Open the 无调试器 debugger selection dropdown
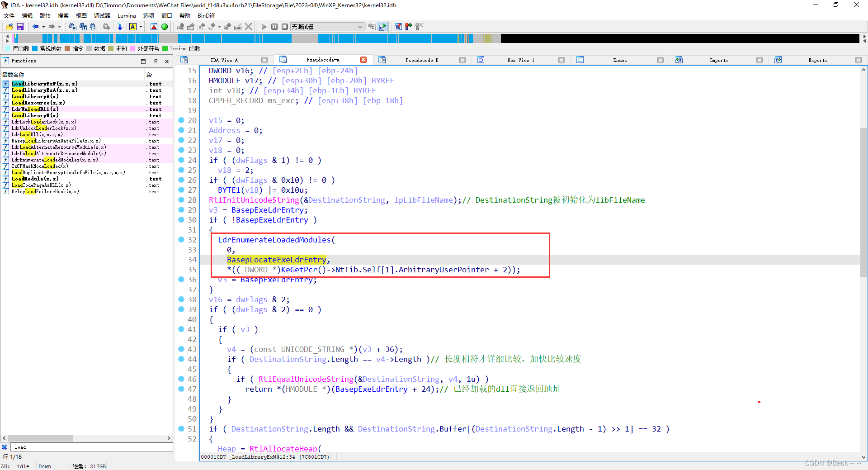This screenshot has width=868, height=470. 327,27
